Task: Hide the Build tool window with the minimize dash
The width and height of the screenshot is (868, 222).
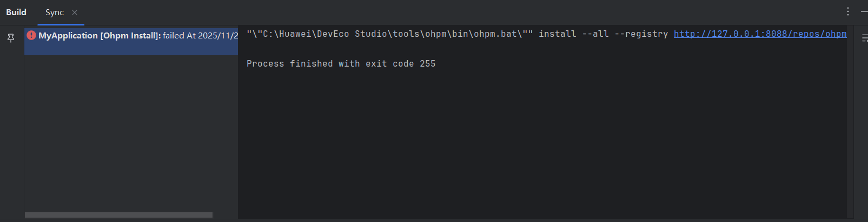Action: [x=864, y=11]
